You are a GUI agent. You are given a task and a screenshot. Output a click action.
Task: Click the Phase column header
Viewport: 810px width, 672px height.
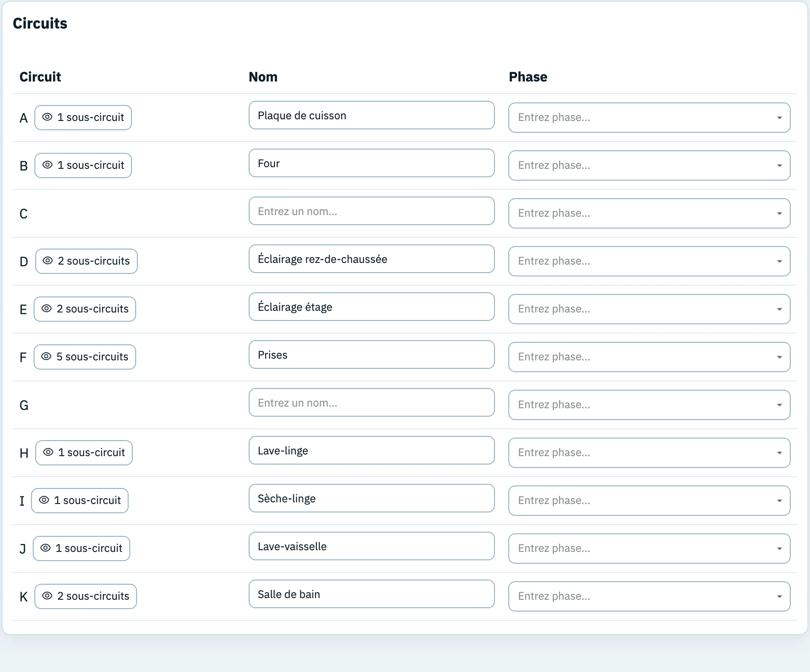(x=528, y=77)
